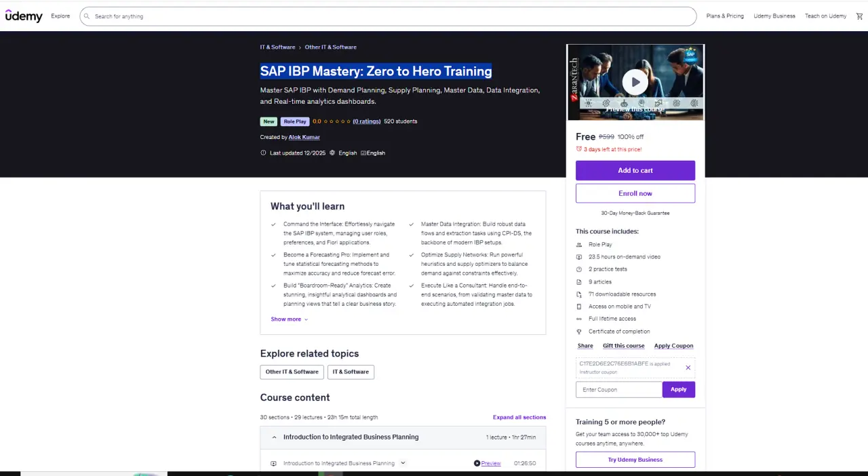Click the closed captions icon
Screen dimensions: 868x476
[x=363, y=153]
